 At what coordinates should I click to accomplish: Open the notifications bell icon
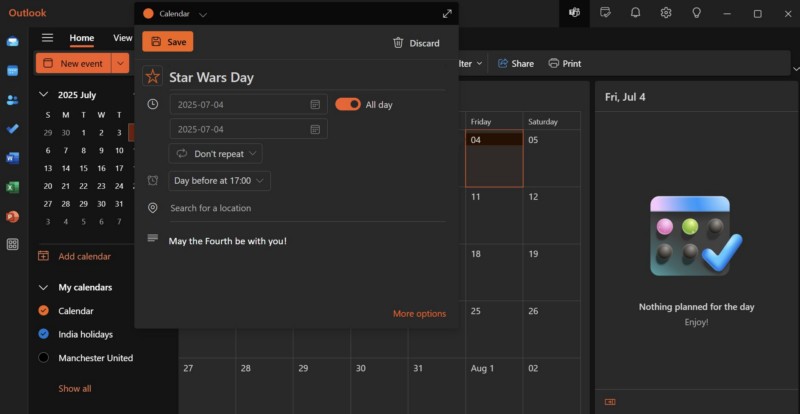pos(635,13)
